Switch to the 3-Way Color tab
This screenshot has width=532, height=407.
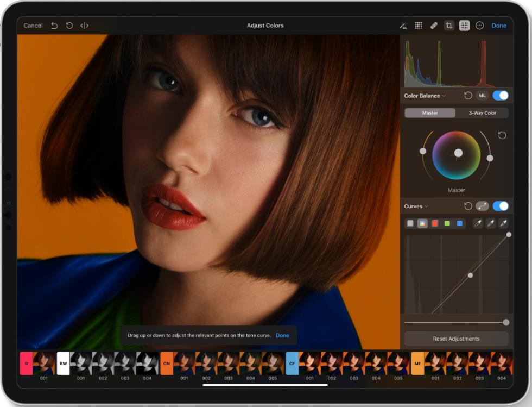point(482,113)
